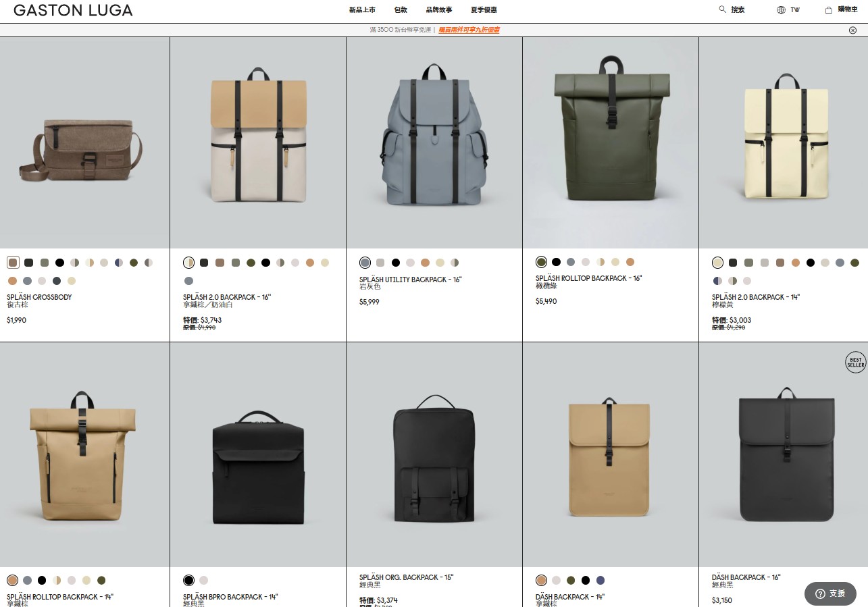Screen dimensions: 868x607
Task: Open the 支援 support chat button
Action: (830, 593)
